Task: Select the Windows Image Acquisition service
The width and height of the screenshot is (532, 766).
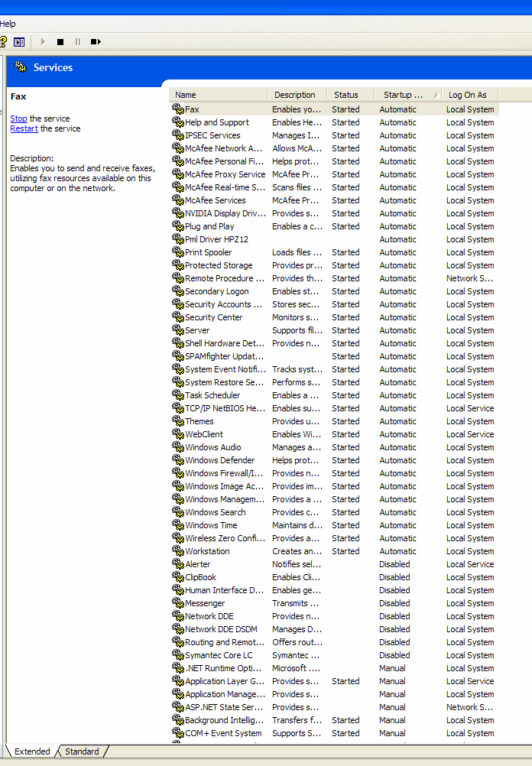Action: (334, 486)
